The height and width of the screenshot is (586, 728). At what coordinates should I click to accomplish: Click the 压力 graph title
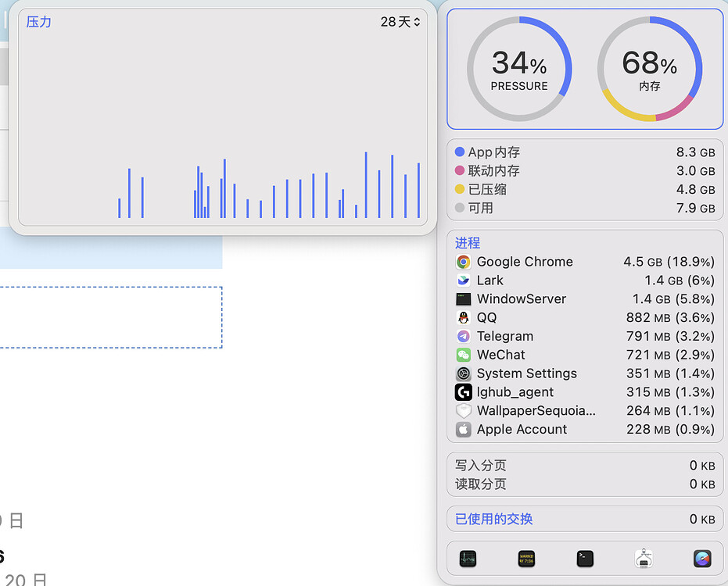(x=38, y=22)
